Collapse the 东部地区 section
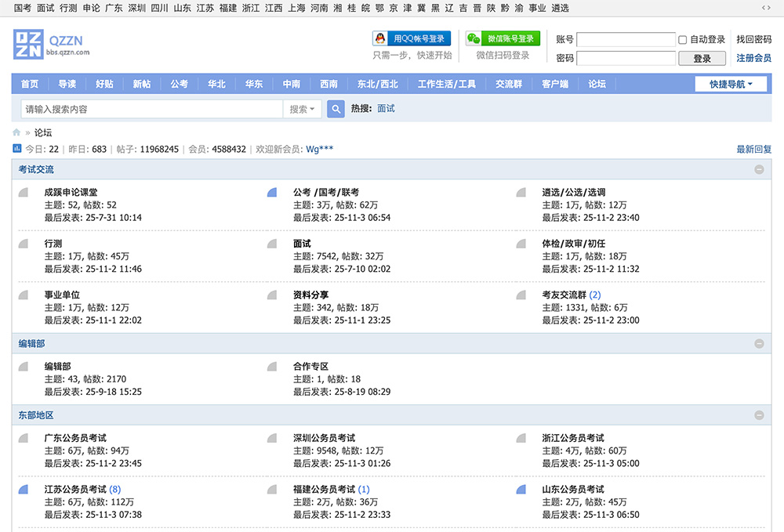This screenshot has width=784, height=532. [x=758, y=415]
